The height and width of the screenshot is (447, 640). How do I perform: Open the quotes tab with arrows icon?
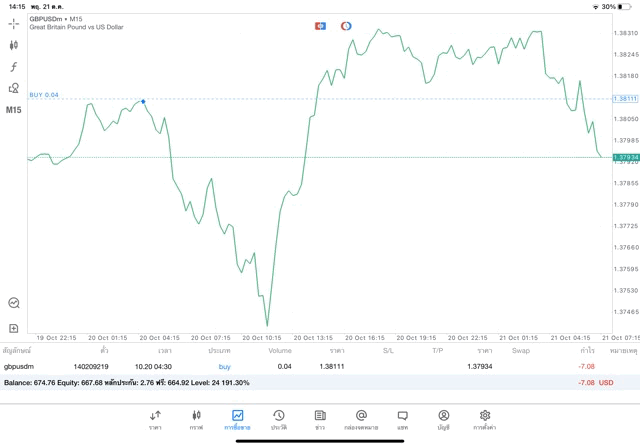click(155, 419)
